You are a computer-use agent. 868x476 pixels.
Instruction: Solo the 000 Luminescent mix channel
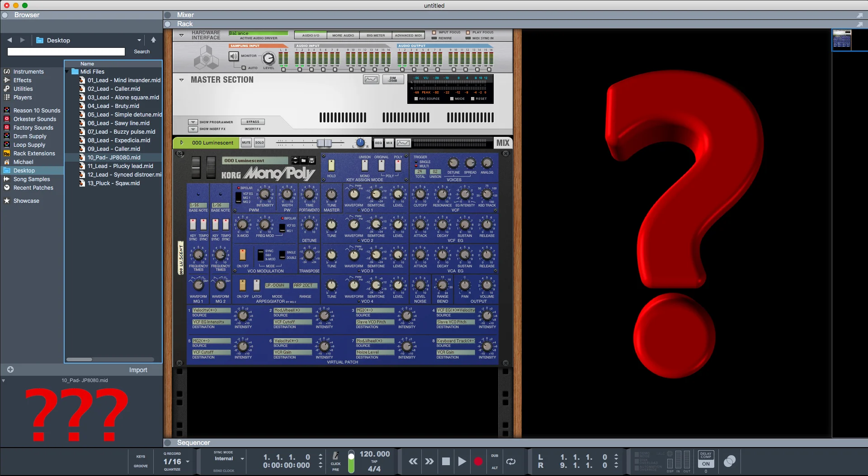point(259,143)
